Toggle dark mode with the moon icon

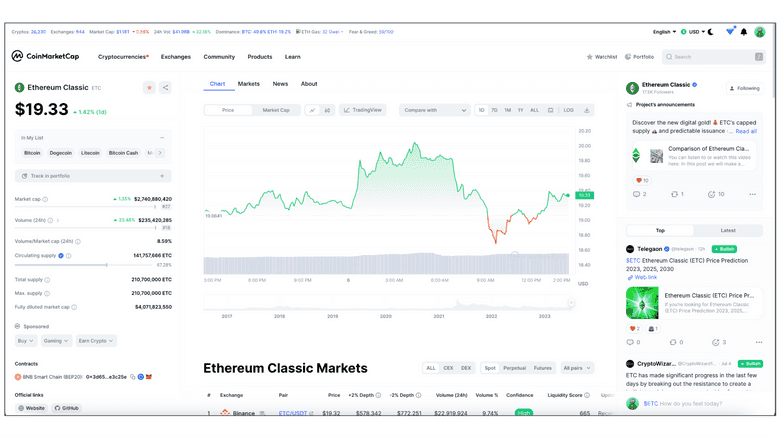coord(710,32)
